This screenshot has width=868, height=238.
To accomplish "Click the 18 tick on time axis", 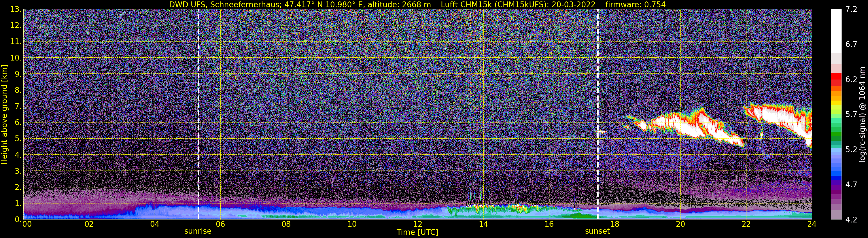I will click(x=614, y=224).
